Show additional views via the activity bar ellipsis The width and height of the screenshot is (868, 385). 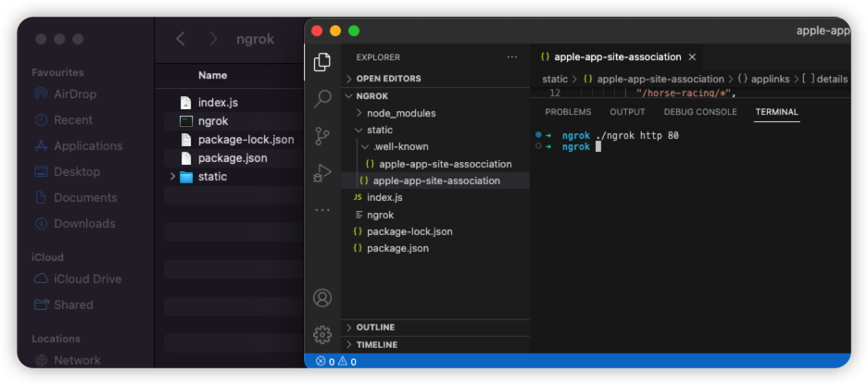tap(322, 210)
